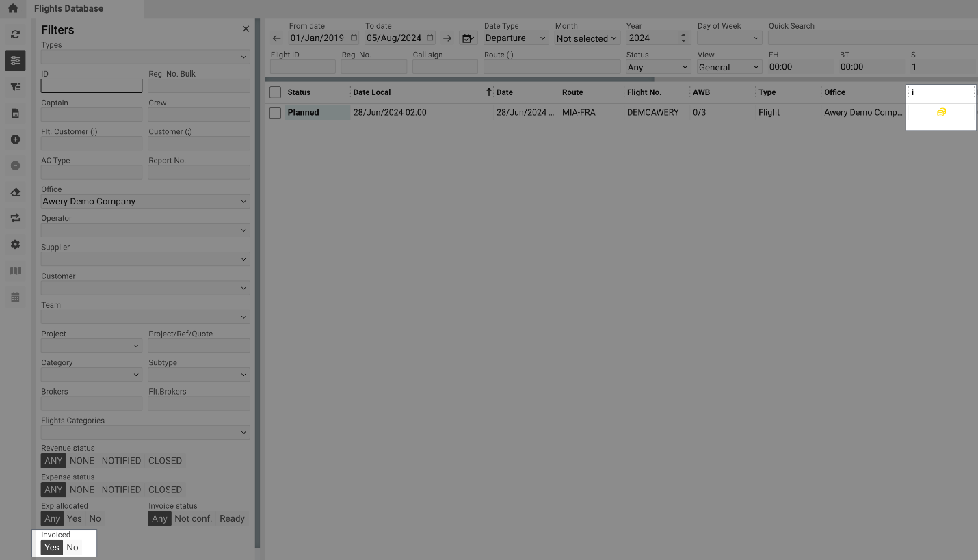This screenshot has height=560, width=978.
Task: Open the report document icon in the sidebar
Action: click(x=15, y=113)
